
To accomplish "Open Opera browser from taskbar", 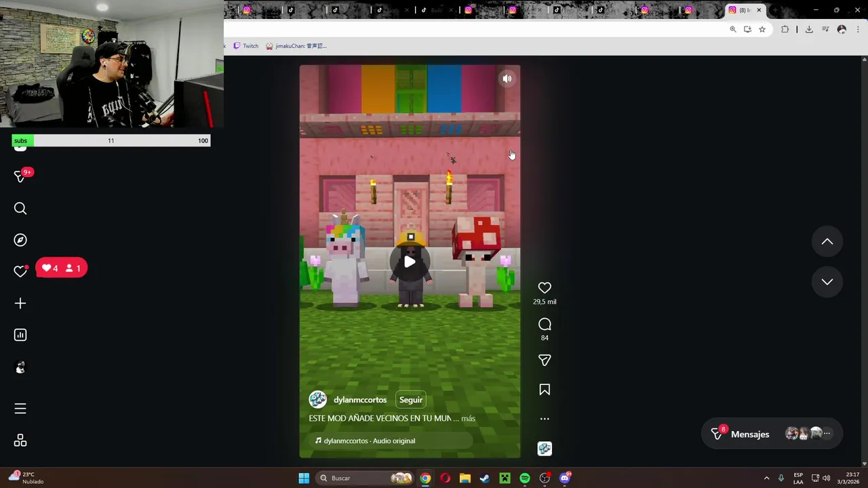I will click(445, 479).
